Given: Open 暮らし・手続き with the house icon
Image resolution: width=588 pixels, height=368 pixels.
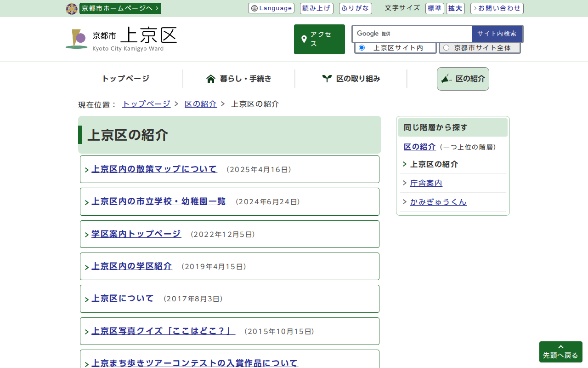Looking at the screenshot, I should (239, 79).
